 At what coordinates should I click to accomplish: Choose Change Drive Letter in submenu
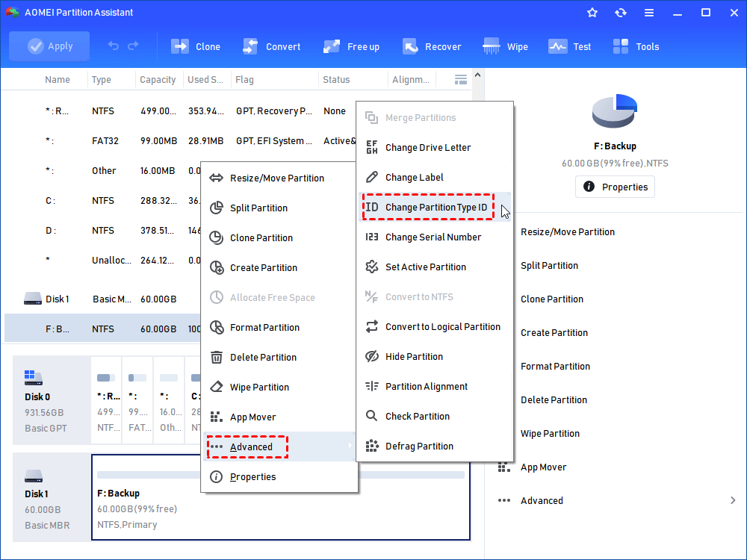coord(435,148)
